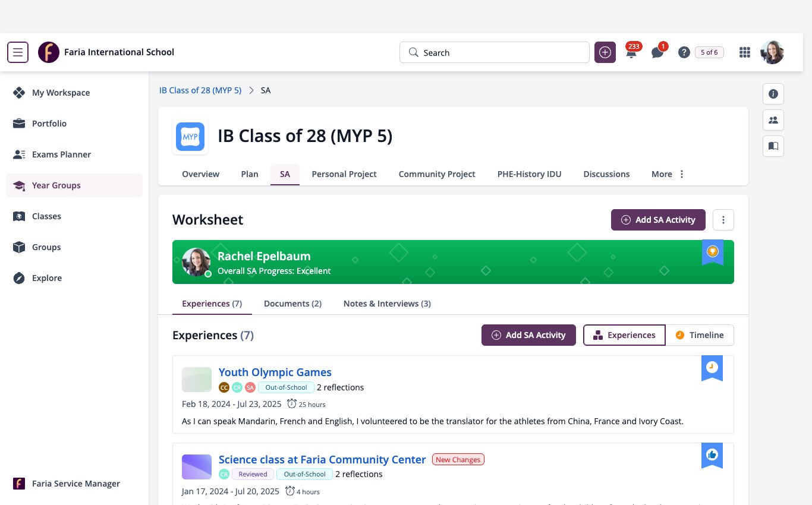Open the 5 of 6 progress badge
Viewport: 812px width, 505px height.
coord(709,52)
